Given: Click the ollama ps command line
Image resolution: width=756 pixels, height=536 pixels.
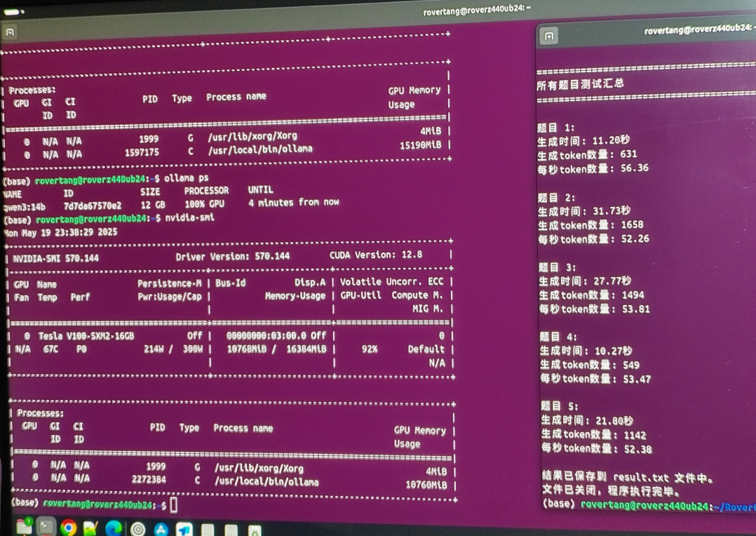Looking at the screenshot, I should point(187,177).
